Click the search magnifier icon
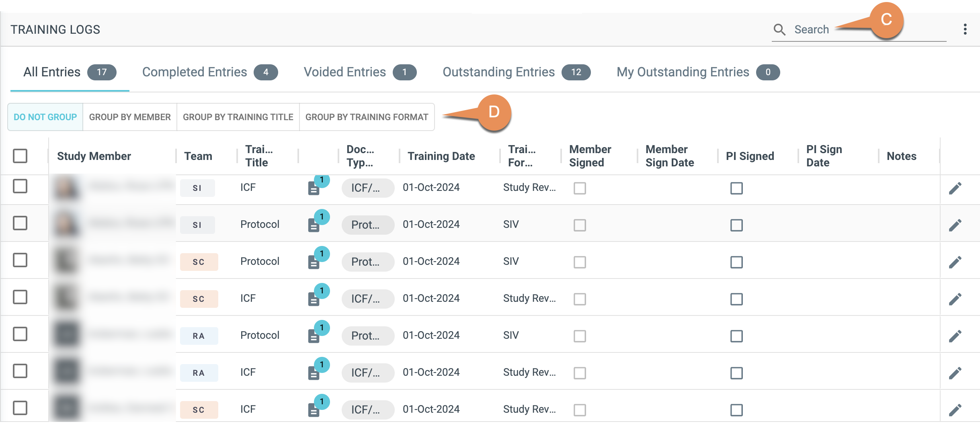The width and height of the screenshot is (980, 430). [x=779, y=30]
